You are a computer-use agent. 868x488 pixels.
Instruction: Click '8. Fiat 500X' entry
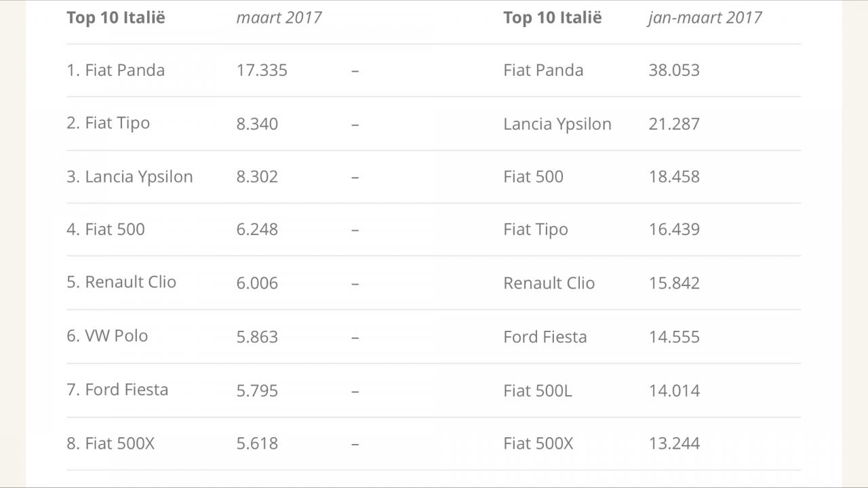[111, 443]
